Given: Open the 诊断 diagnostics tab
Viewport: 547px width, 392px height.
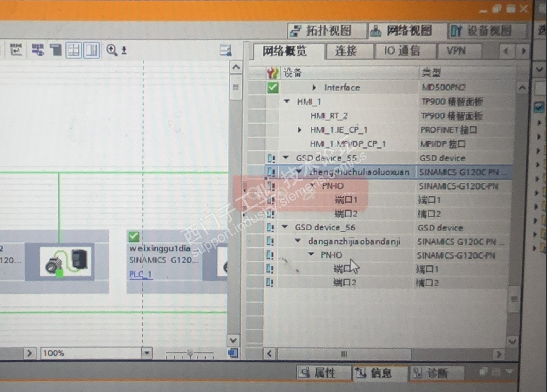Looking at the screenshot, I should (x=436, y=373).
